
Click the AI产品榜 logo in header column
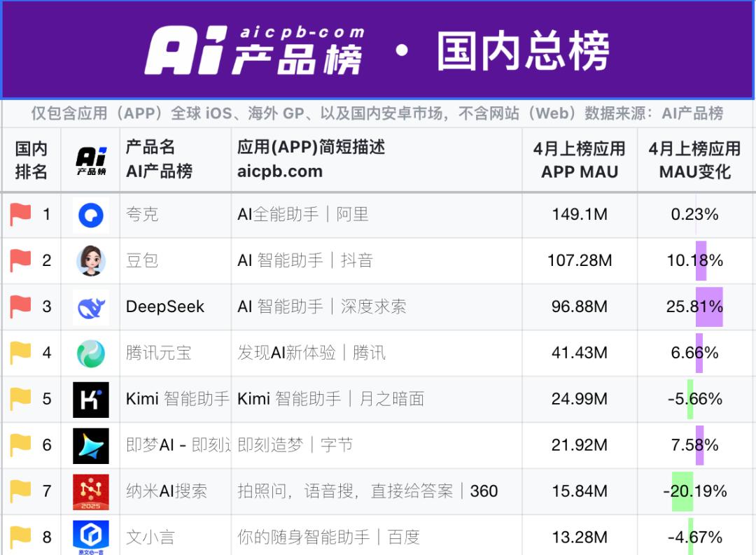(x=91, y=160)
